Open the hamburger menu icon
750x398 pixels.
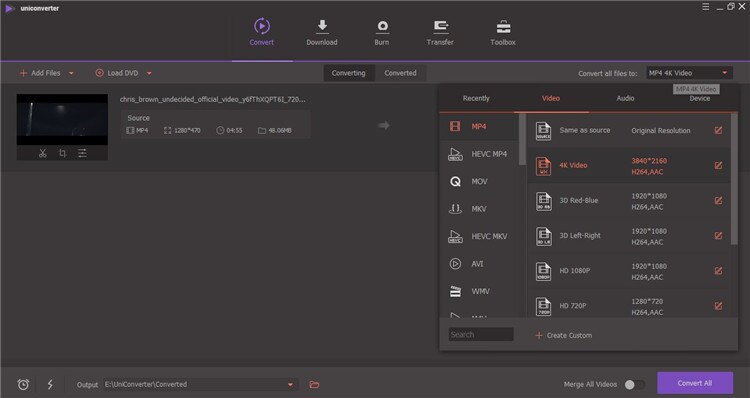[x=706, y=7]
